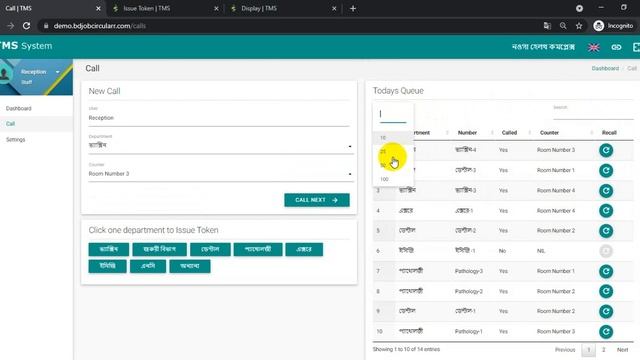Issue a token for Pathology (প্যাথোলজী)
The height and width of the screenshot is (360, 640).
(258, 249)
